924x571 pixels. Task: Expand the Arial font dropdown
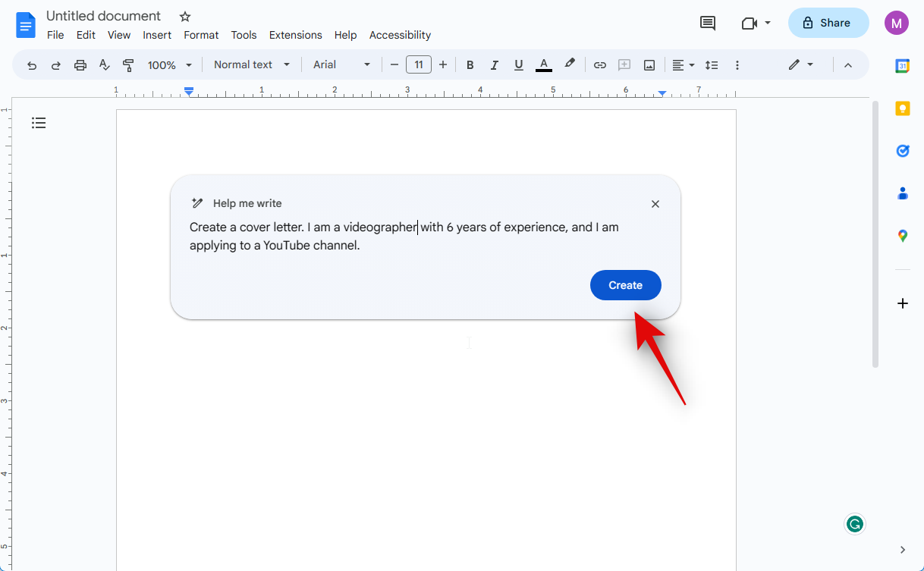[x=341, y=65]
